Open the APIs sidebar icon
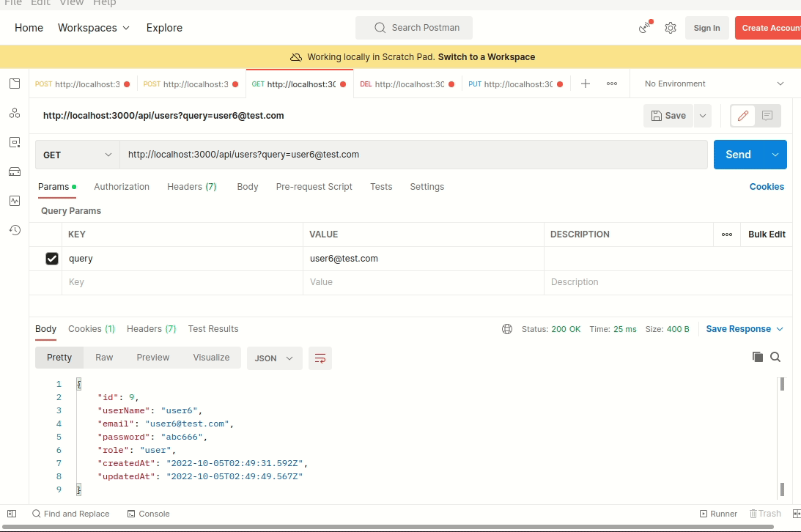 coord(15,113)
